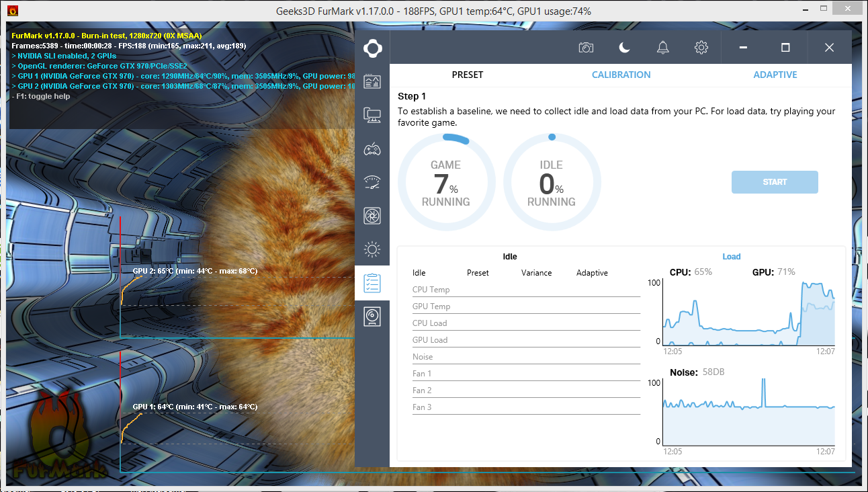Viewport: 868px width, 492px height.
Task: Click the GPU 2: 65°C temperature graph label
Action: click(x=195, y=271)
